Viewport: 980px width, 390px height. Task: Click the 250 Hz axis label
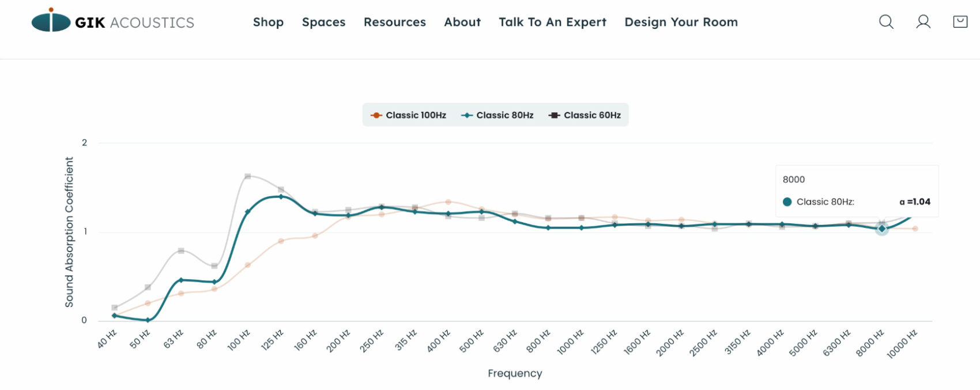[x=372, y=341]
